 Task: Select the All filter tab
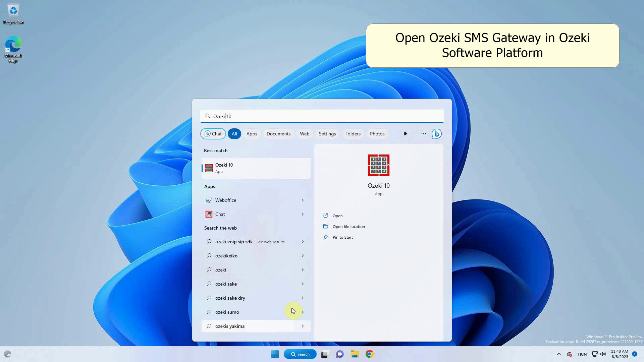pos(234,134)
